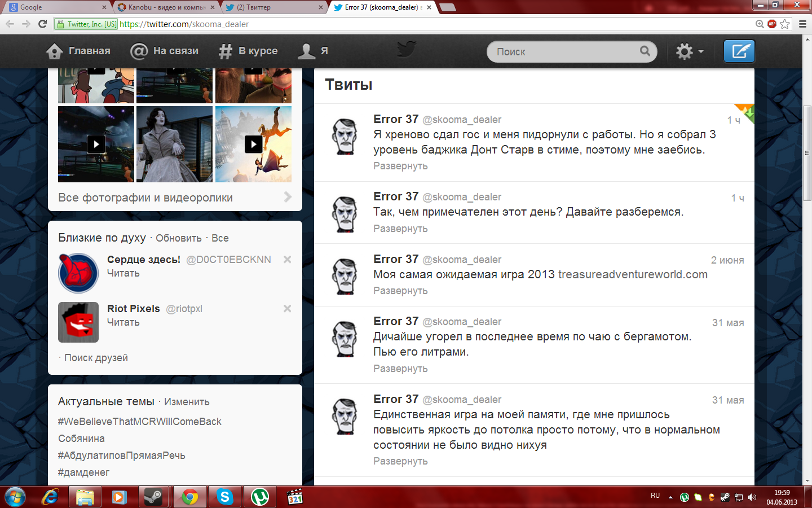Click the magnifier icon in Поиск box
The width and height of the screenshot is (812, 508).
pyautogui.click(x=645, y=51)
